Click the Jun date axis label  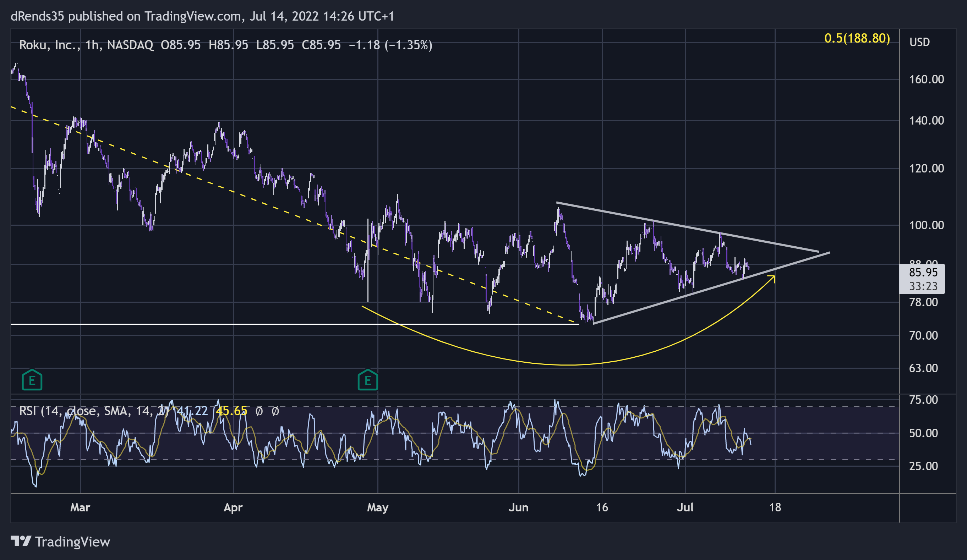click(x=518, y=507)
